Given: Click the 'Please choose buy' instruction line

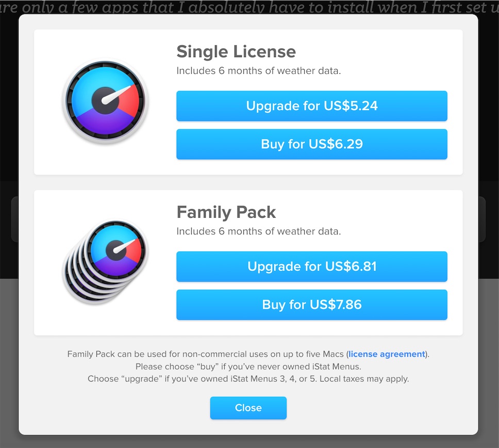Looking at the screenshot, I should 248,367.
